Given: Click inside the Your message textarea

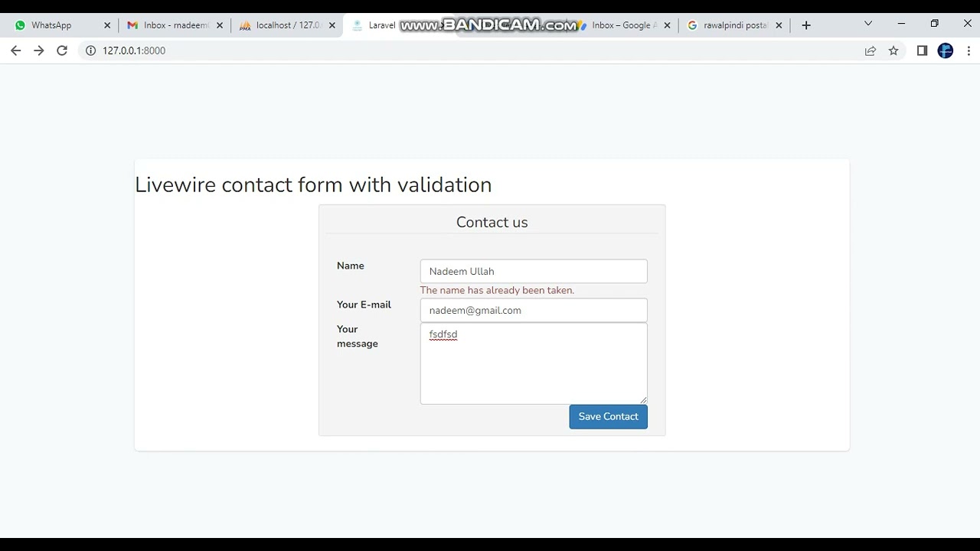Looking at the screenshot, I should [x=534, y=364].
